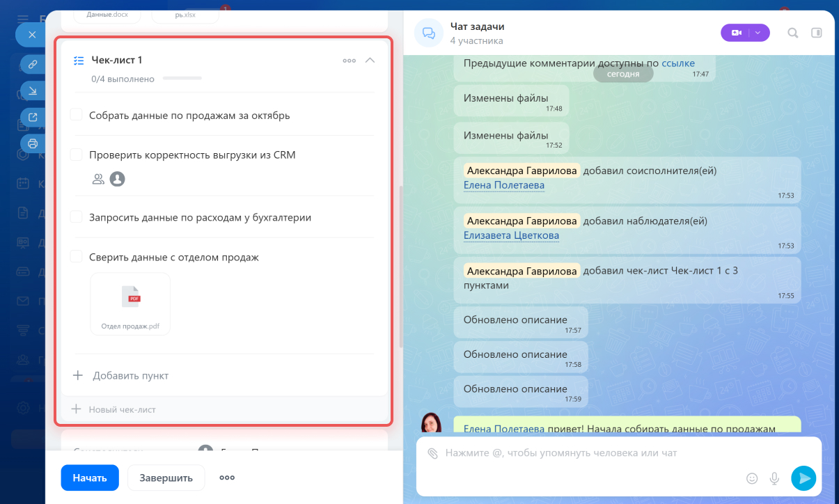
Task: Mark 'Сверить данные с отделом продаж' done
Action: (x=77, y=257)
